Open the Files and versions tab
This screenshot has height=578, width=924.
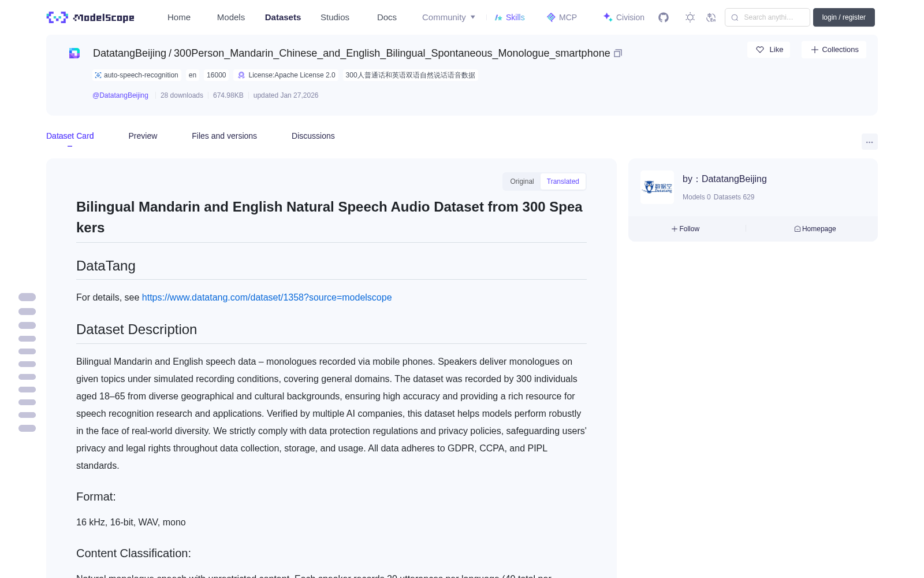coord(224,136)
